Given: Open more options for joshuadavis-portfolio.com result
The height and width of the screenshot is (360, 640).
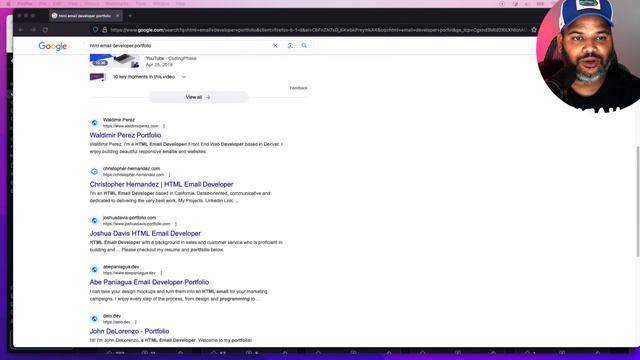Looking at the screenshot, I should [176, 224].
